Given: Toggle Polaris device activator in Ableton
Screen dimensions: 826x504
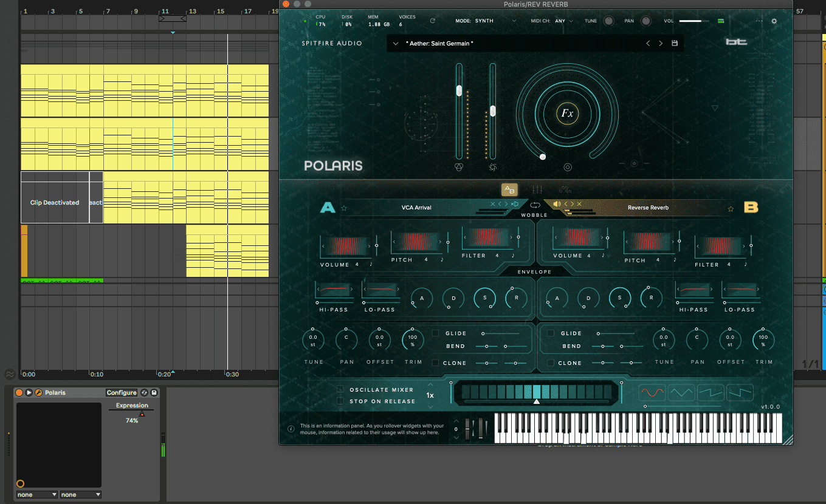Looking at the screenshot, I should click(19, 393).
